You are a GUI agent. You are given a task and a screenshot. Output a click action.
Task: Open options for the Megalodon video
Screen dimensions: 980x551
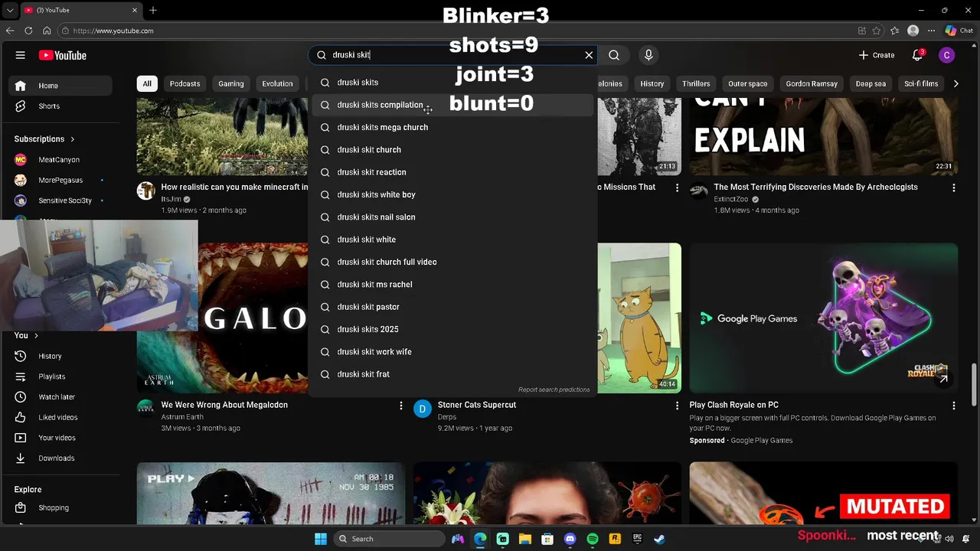click(x=400, y=406)
